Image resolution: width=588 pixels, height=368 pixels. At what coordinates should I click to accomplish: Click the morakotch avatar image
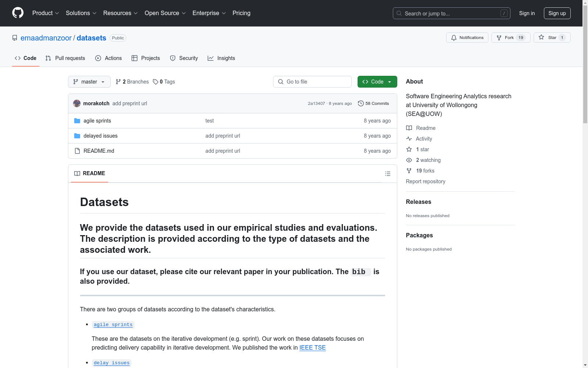(77, 103)
